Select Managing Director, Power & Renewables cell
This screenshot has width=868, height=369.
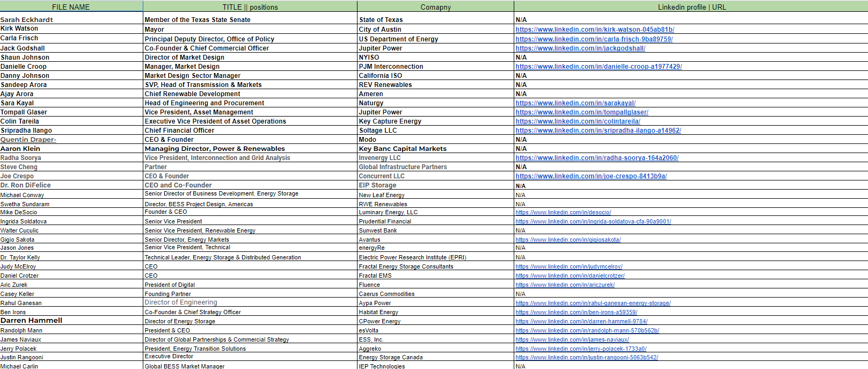click(250, 149)
